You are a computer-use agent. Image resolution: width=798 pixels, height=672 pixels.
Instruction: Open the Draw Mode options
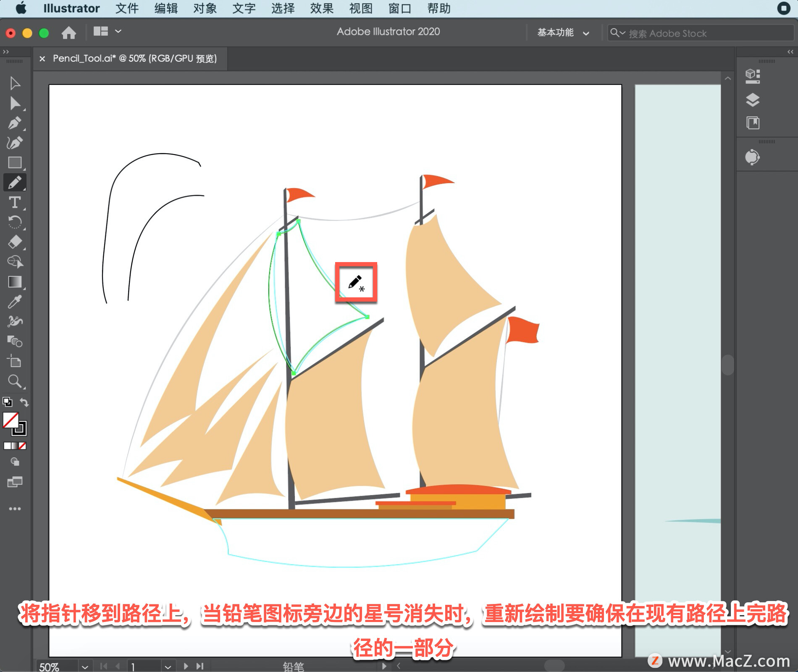coord(15,462)
